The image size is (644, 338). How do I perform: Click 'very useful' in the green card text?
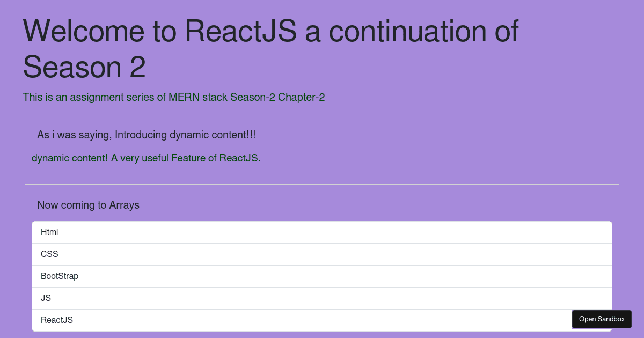(x=144, y=158)
